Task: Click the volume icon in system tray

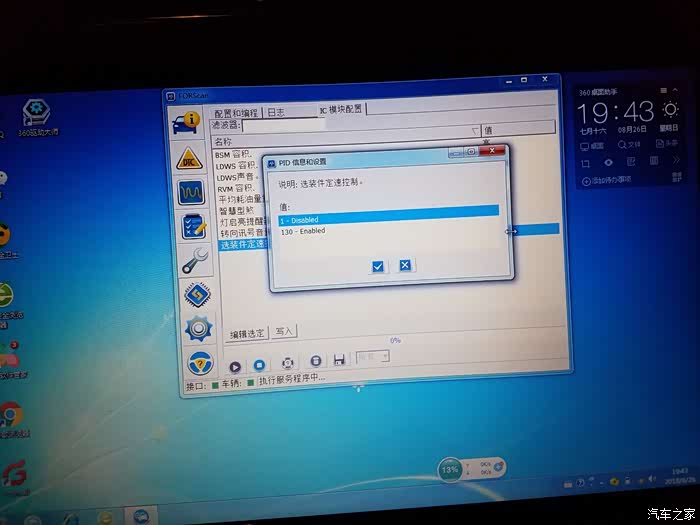Action: [x=652, y=479]
